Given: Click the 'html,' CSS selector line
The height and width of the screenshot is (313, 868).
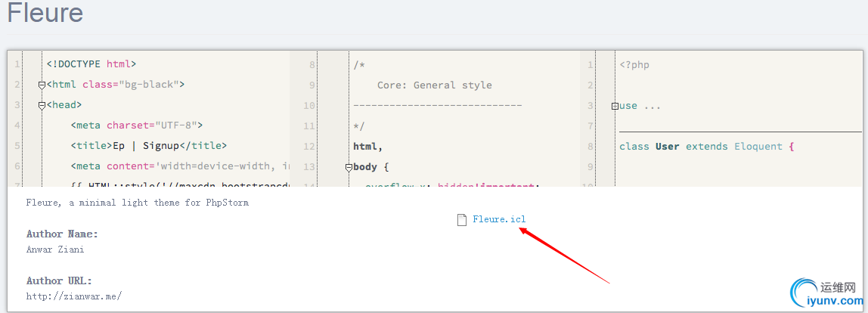Looking at the screenshot, I should coord(368,147).
